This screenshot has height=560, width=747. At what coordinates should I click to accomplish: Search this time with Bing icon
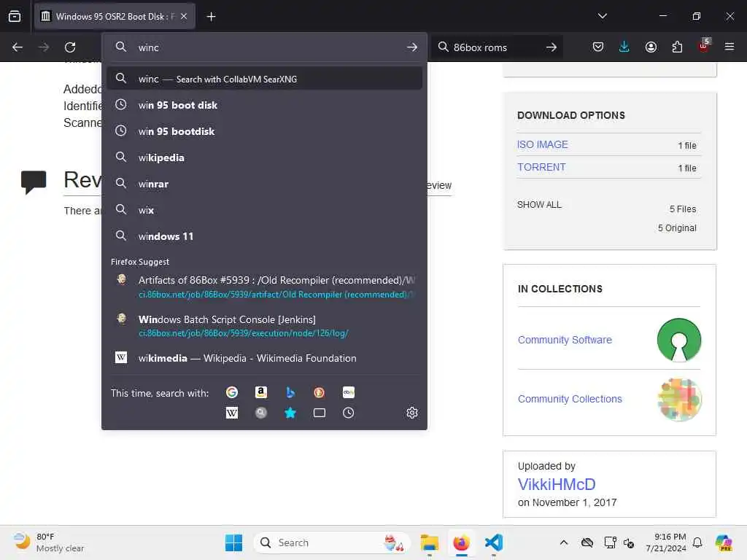click(x=290, y=392)
